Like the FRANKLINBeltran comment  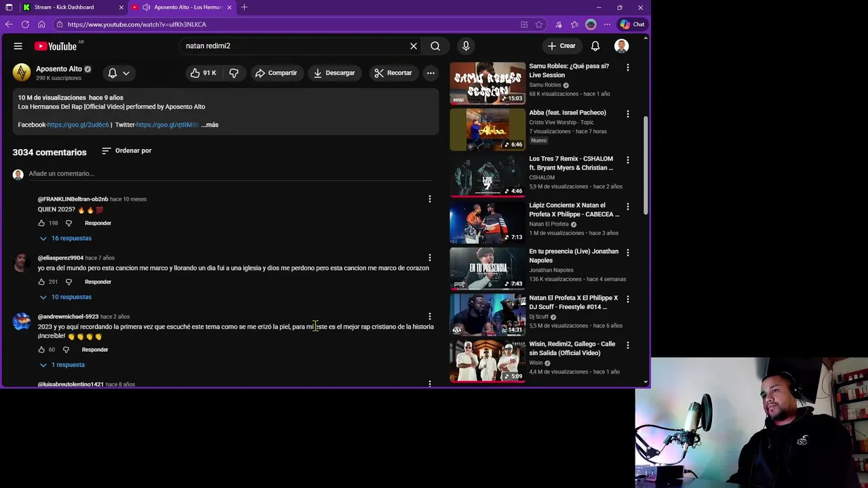(x=41, y=223)
